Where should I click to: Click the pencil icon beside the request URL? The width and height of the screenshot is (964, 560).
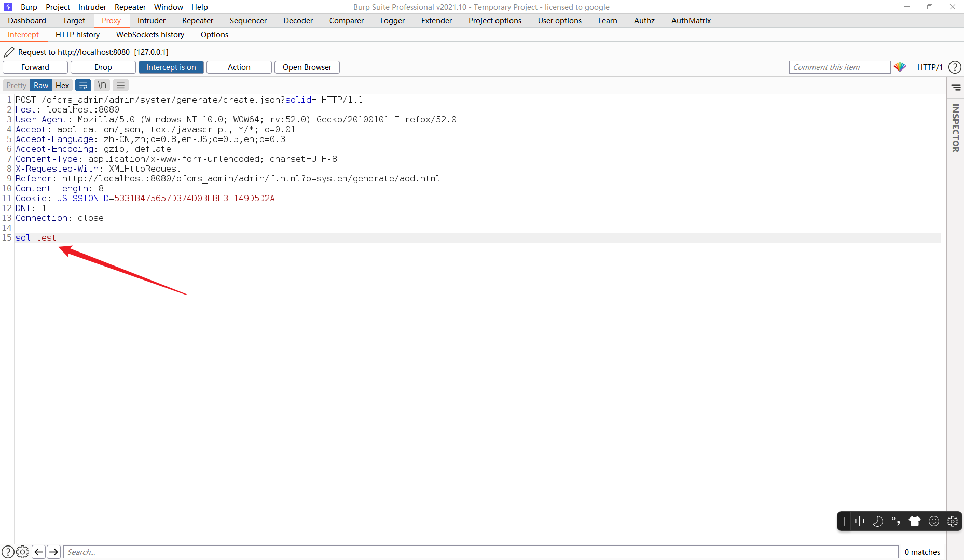point(8,52)
